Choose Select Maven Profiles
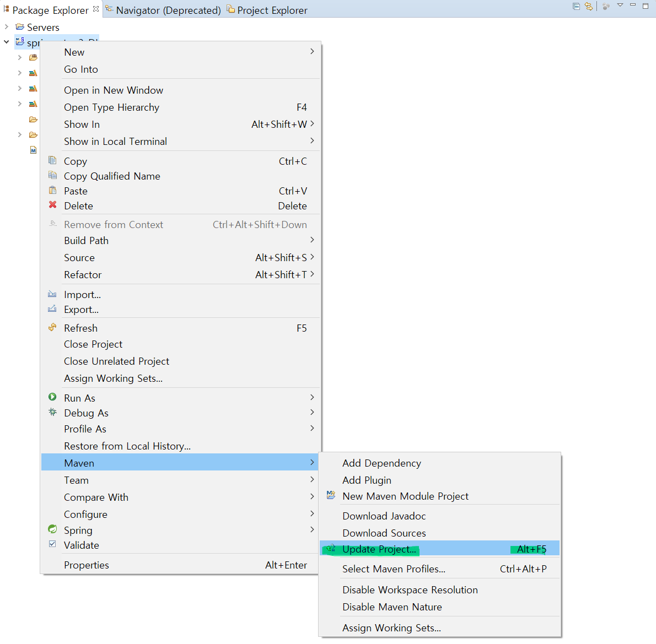 coord(440,569)
